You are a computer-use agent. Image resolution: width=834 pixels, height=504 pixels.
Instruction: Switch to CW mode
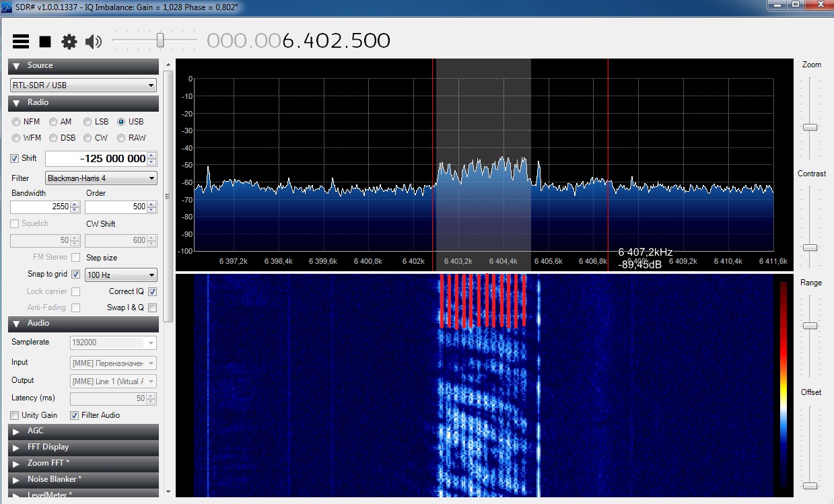[88, 138]
